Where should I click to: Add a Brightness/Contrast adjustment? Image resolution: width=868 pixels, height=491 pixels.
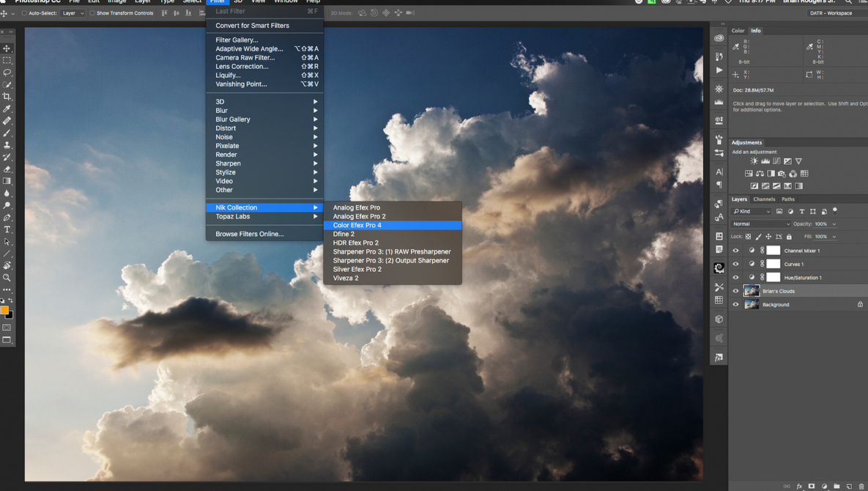coord(754,161)
